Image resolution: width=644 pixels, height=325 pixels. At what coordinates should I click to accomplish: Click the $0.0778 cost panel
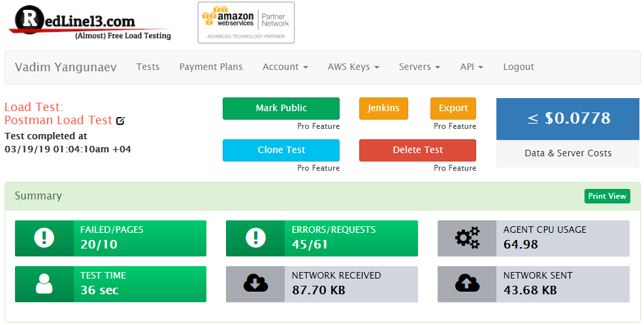pos(568,119)
